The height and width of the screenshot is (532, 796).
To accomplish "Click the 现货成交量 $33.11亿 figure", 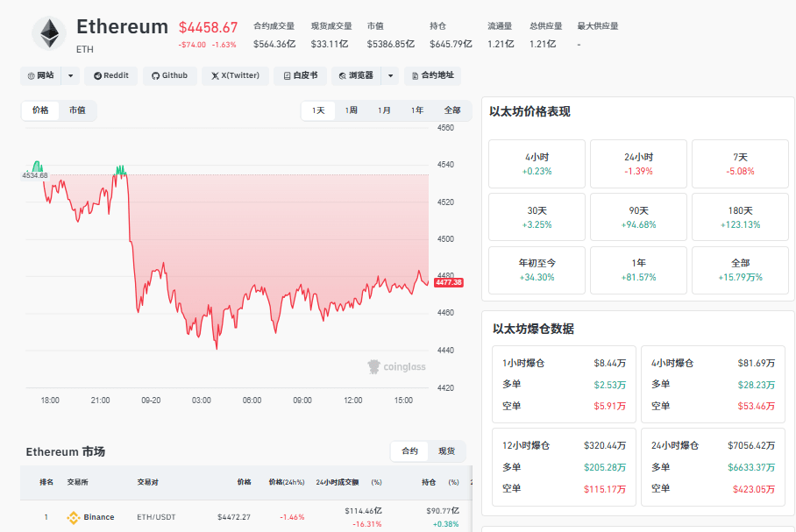I will [x=330, y=44].
